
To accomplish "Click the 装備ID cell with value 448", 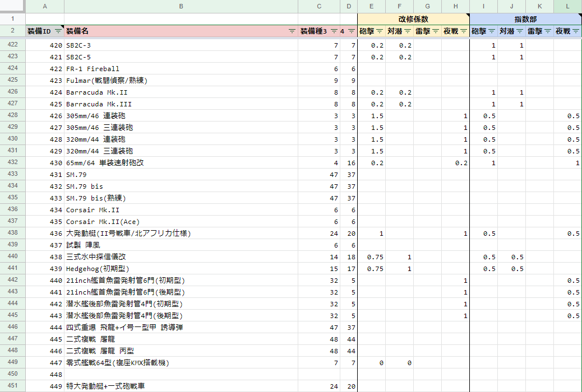I will 45,375.
